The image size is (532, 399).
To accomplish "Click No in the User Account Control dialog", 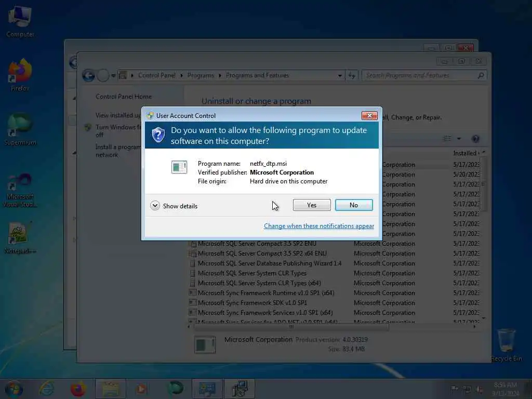I will click(353, 205).
